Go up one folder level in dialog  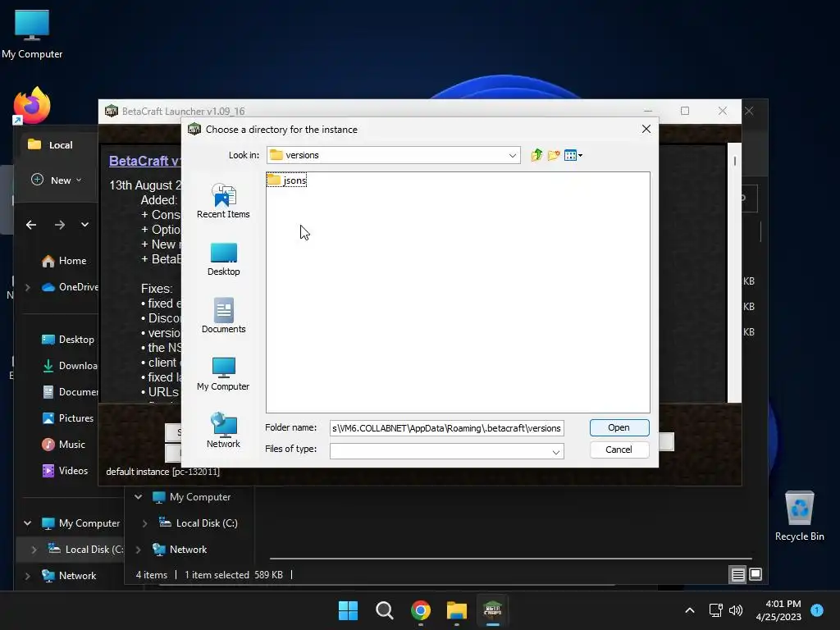(x=536, y=155)
